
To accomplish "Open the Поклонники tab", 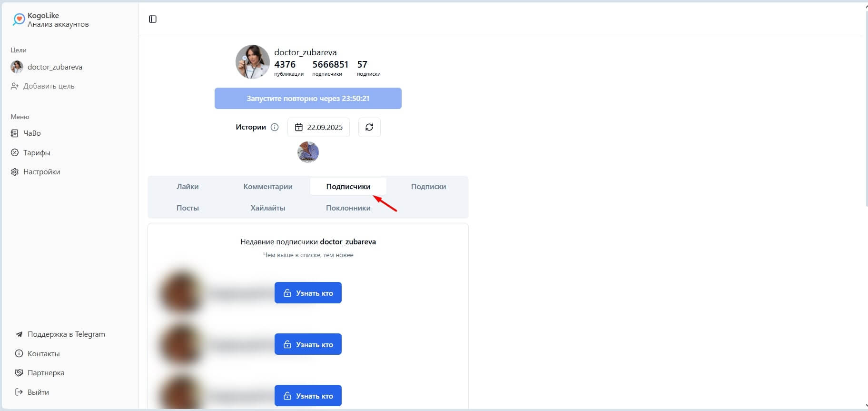I will pyautogui.click(x=348, y=208).
